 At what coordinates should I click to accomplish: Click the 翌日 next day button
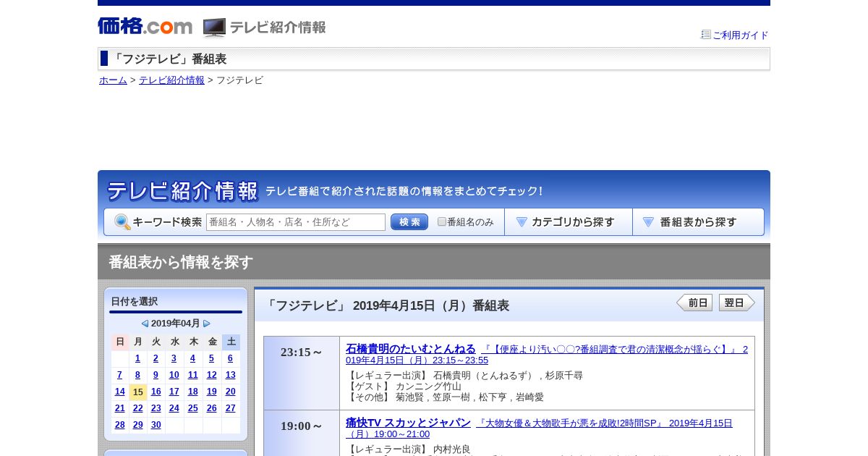click(736, 303)
